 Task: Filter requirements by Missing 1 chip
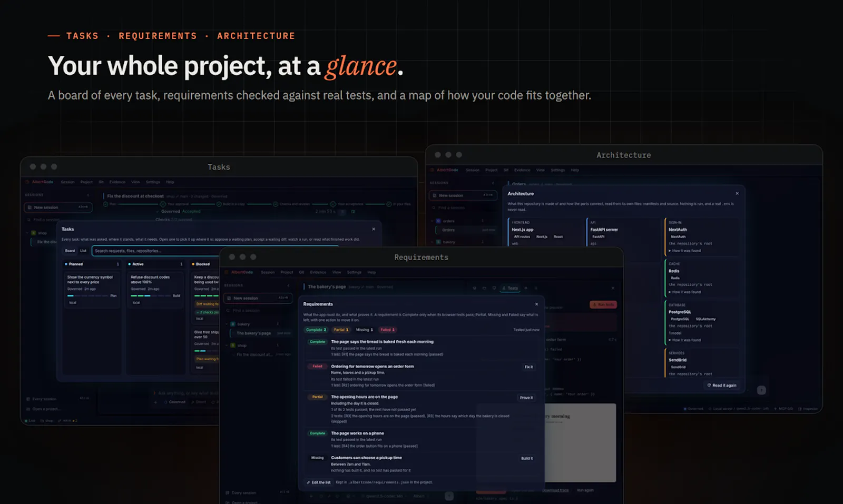[364, 330]
